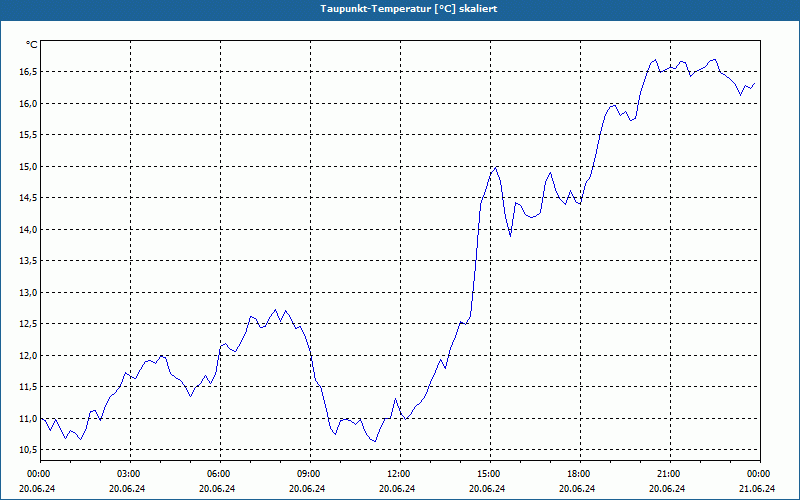This screenshot has width=800, height=500.
Task: Click the 20.06.24 date beneath 12:00
Action: coord(397,488)
